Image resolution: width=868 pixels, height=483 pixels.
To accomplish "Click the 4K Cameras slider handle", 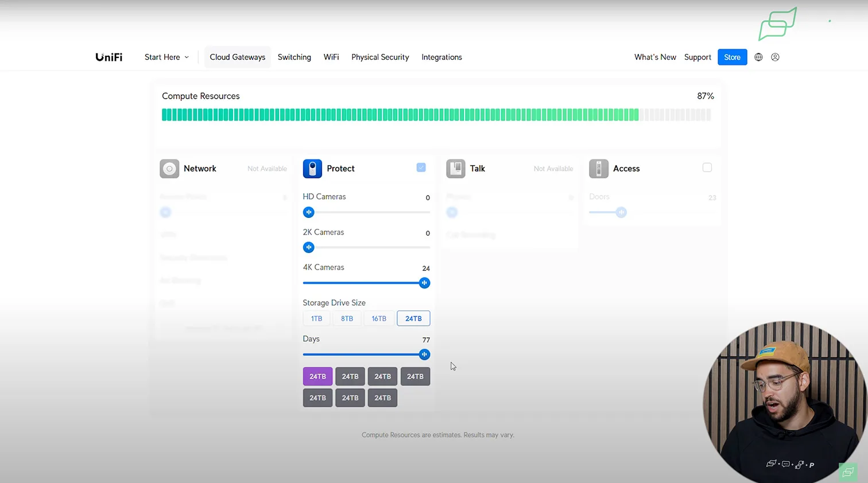I will (x=424, y=283).
